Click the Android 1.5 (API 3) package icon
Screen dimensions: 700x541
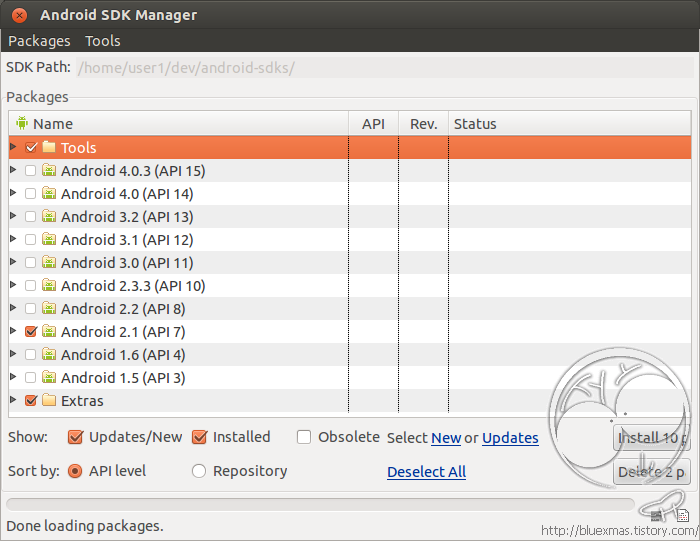pos(49,377)
